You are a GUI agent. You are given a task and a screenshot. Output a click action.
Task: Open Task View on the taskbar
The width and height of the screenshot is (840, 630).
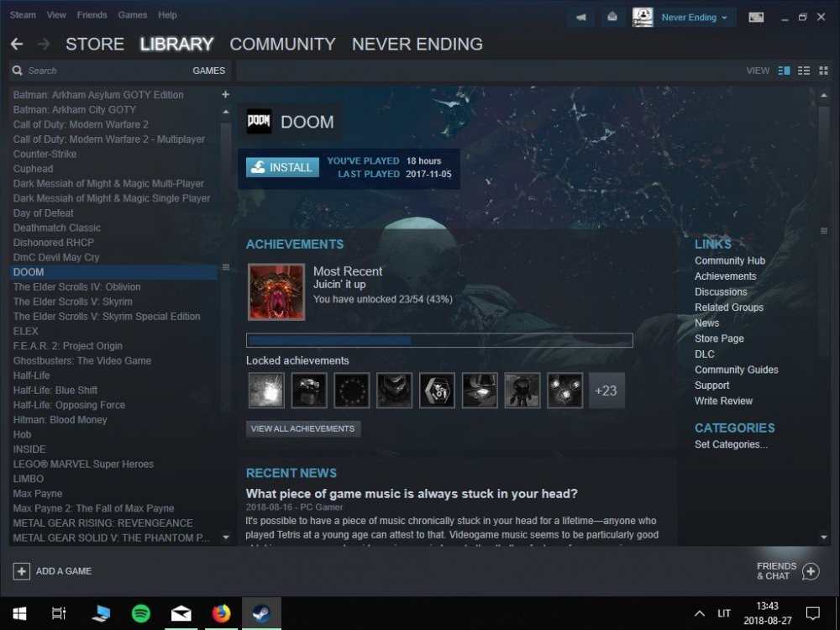[59, 613]
